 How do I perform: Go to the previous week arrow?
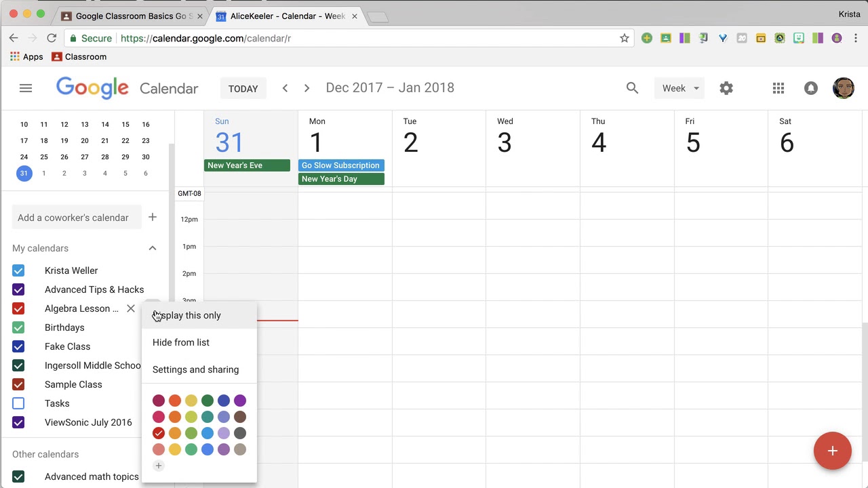(285, 88)
